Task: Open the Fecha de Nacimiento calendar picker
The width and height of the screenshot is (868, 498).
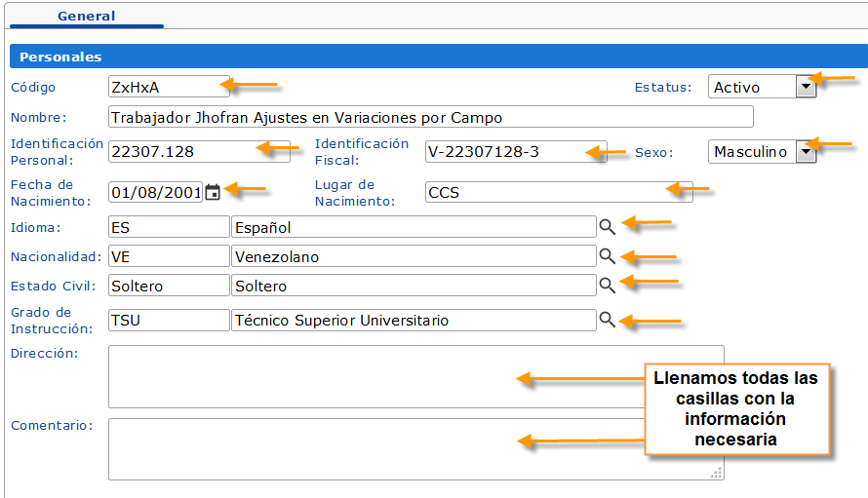Action: pos(213,192)
